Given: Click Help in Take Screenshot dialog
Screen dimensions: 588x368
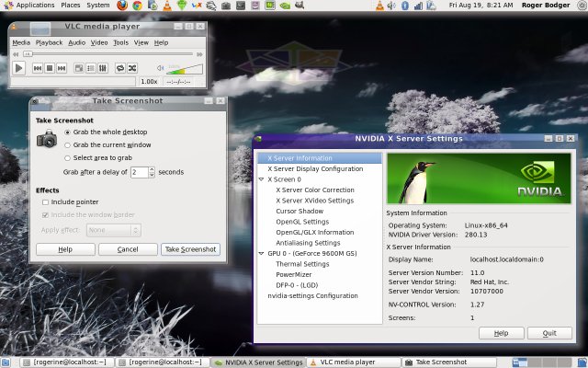Looking at the screenshot, I should click(x=65, y=249).
